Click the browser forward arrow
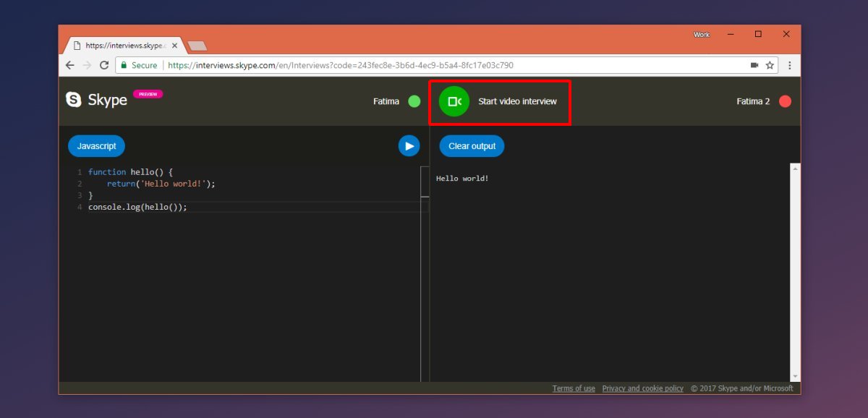Viewport: 868px width, 418px height. coord(87,65)
